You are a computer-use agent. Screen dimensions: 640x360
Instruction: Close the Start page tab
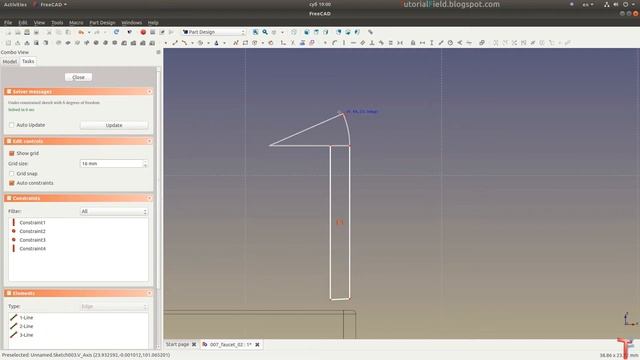(x=194, y=344)
